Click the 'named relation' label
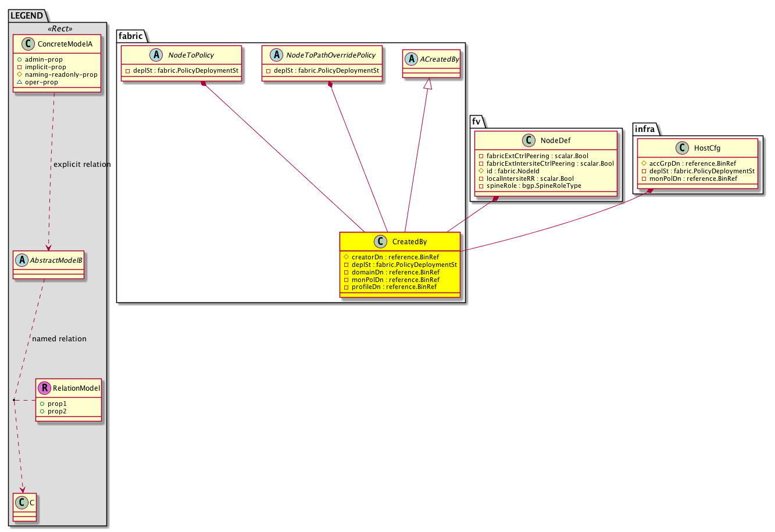775x532 pixels. [x=59, y=339]
